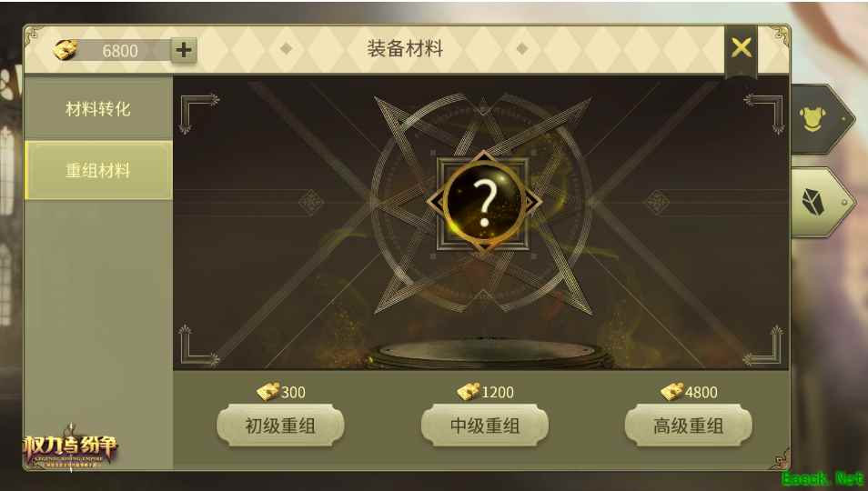
Task: Click the 1200 price label
Action: tap(498, 392)
